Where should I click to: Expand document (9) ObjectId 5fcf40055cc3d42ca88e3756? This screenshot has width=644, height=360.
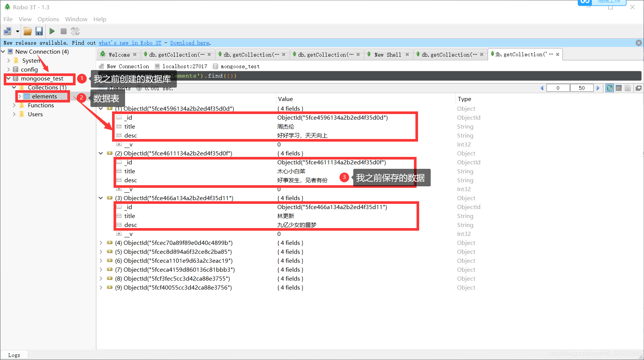click(101, 287)
